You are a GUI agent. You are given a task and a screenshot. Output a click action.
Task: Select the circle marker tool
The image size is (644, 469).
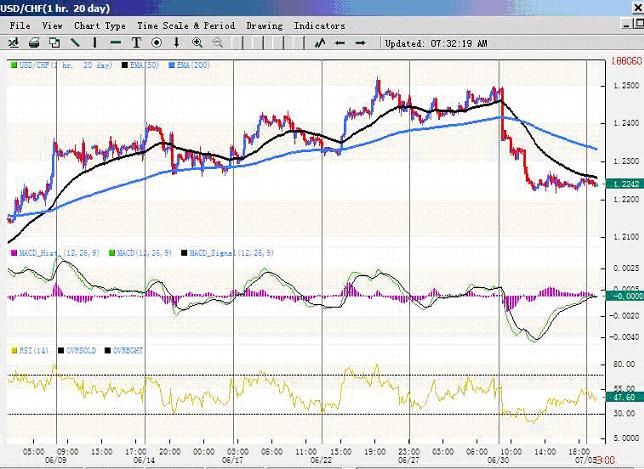156,43
